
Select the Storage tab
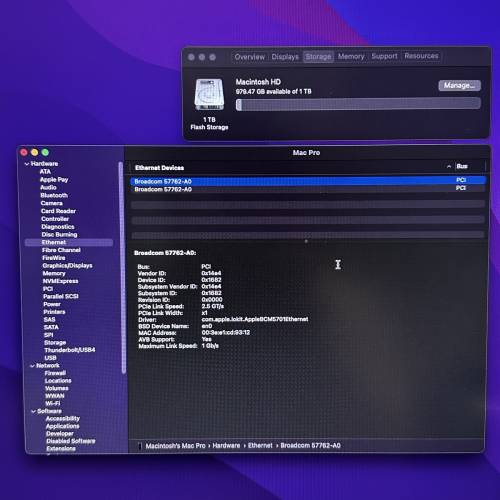318,57
